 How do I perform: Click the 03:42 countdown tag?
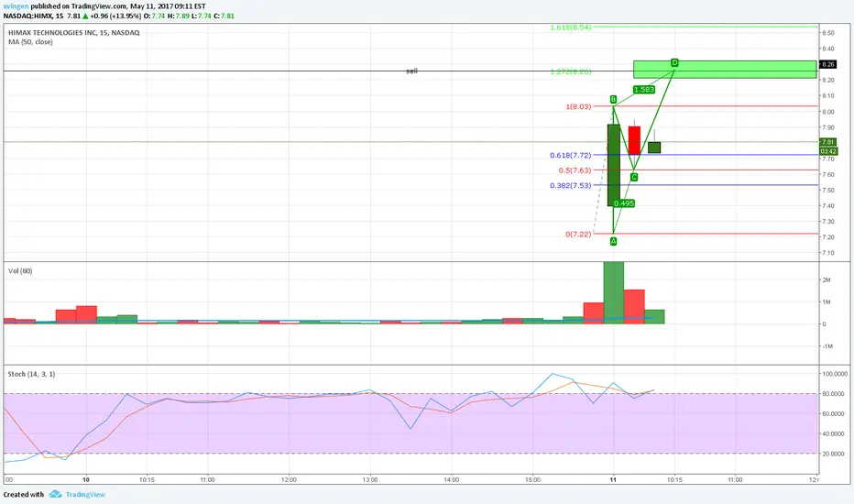pos(827,151)
